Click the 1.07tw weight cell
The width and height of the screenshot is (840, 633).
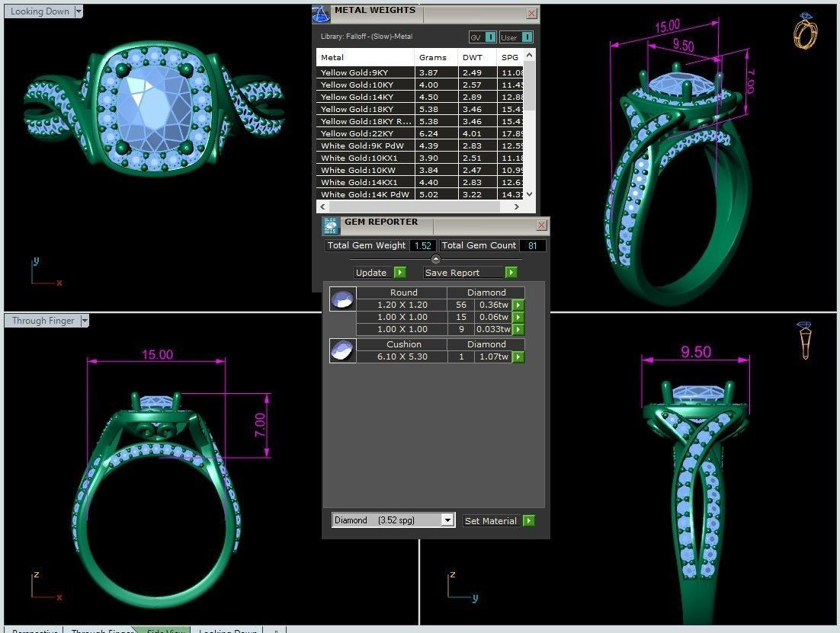(x=493, y=356)
